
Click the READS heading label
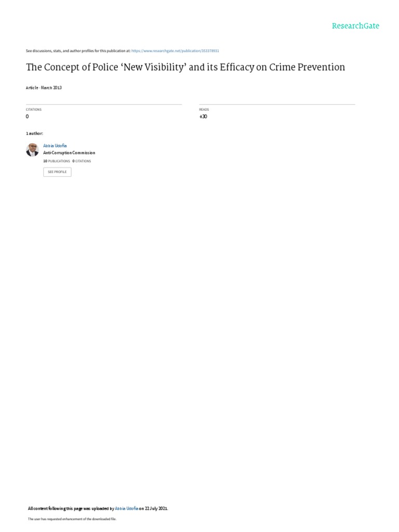pyautogui.click(x=204, y=110)
